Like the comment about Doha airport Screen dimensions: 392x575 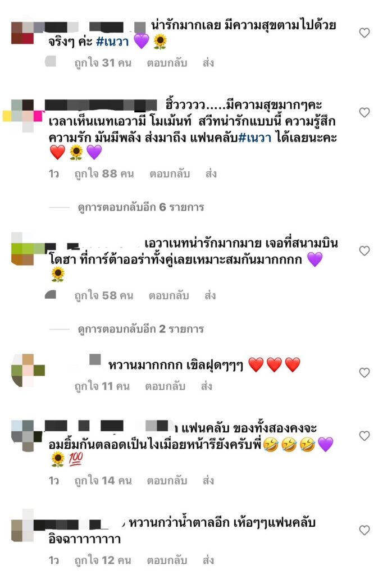coord(364,251)
